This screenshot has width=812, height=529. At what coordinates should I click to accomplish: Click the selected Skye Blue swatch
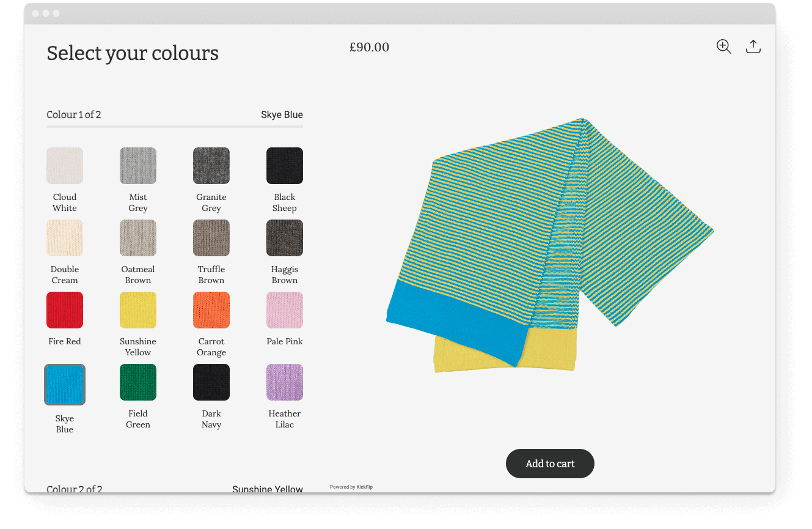65,385
